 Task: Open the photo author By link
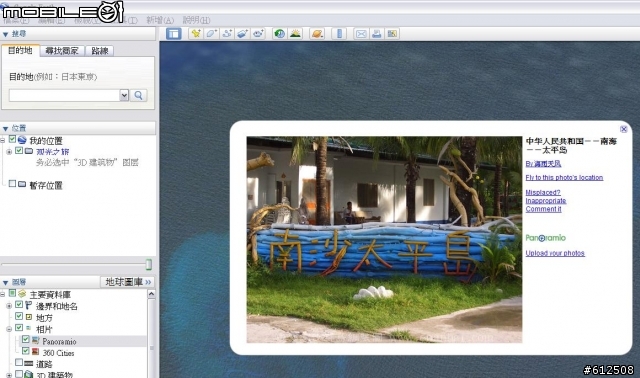pos(543,164)
